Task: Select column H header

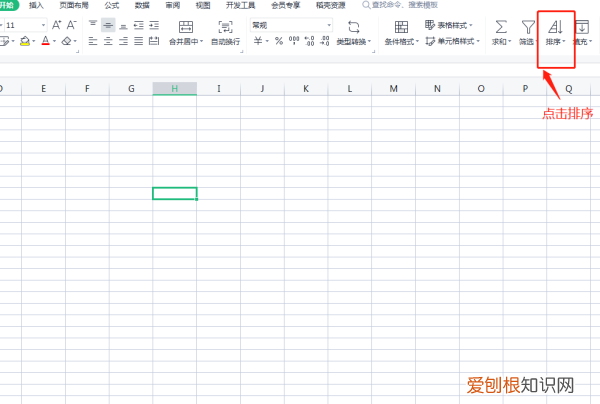Action: [x=174, y=89]
